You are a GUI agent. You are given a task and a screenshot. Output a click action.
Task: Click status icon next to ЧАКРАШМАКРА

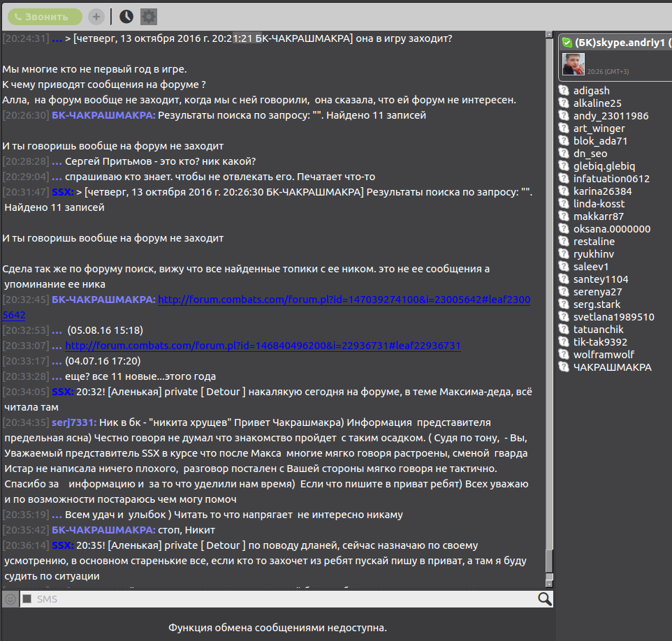[x=564, y=367]
